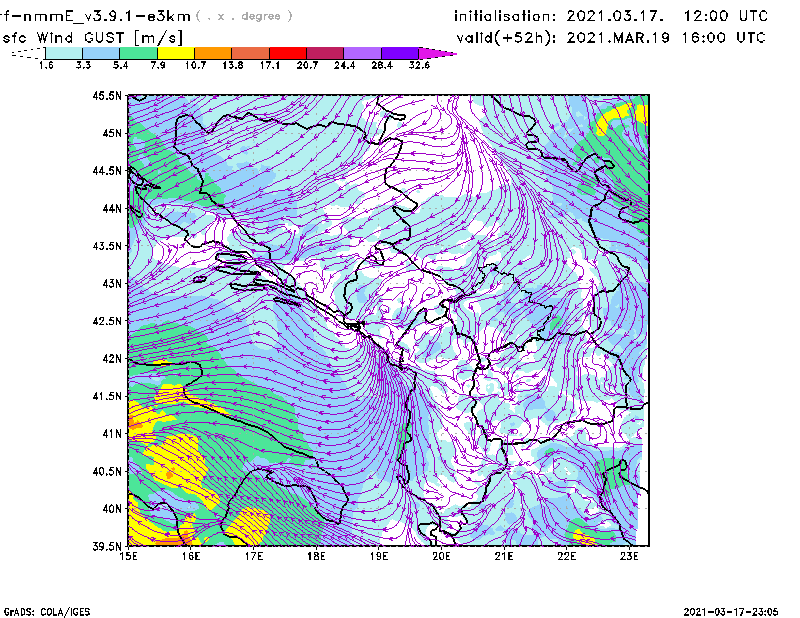Click the '12:00 UTC' initialisation time

(x=726, y=16)
